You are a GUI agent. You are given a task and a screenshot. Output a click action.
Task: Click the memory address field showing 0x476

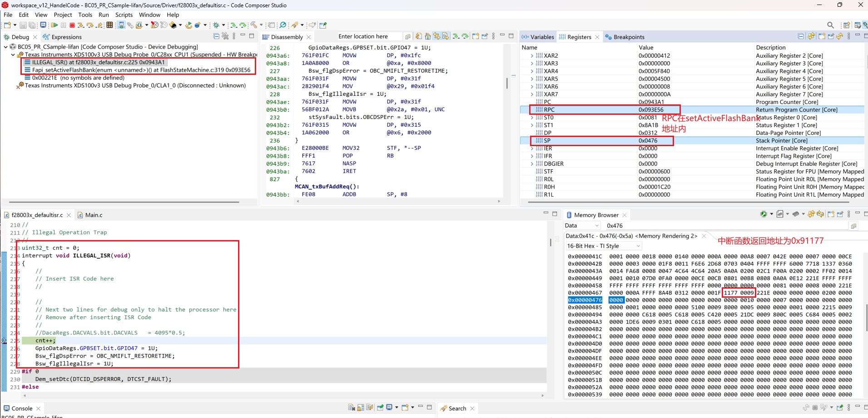click(726, 226)
